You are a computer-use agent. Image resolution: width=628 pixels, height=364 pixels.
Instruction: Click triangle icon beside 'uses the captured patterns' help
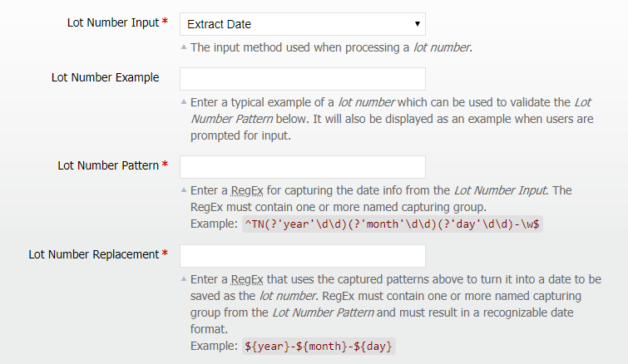point(184,278)
